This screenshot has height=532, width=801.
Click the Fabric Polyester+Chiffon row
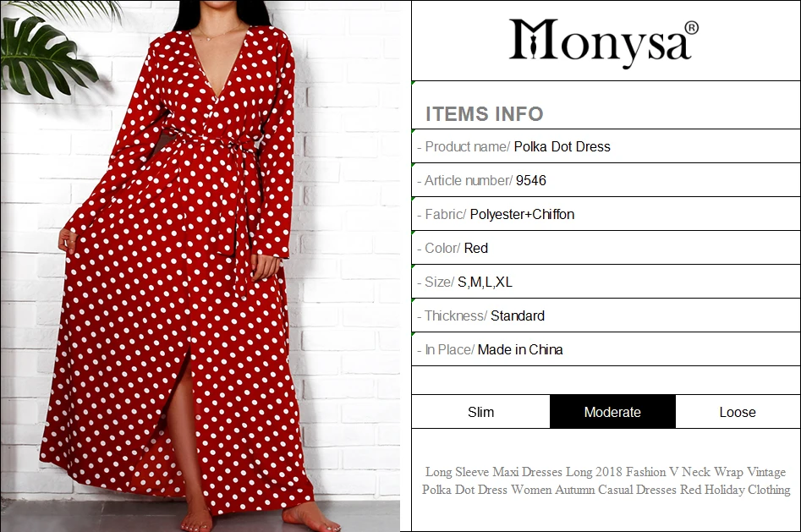pyautogui.click(x=606, y=214)
